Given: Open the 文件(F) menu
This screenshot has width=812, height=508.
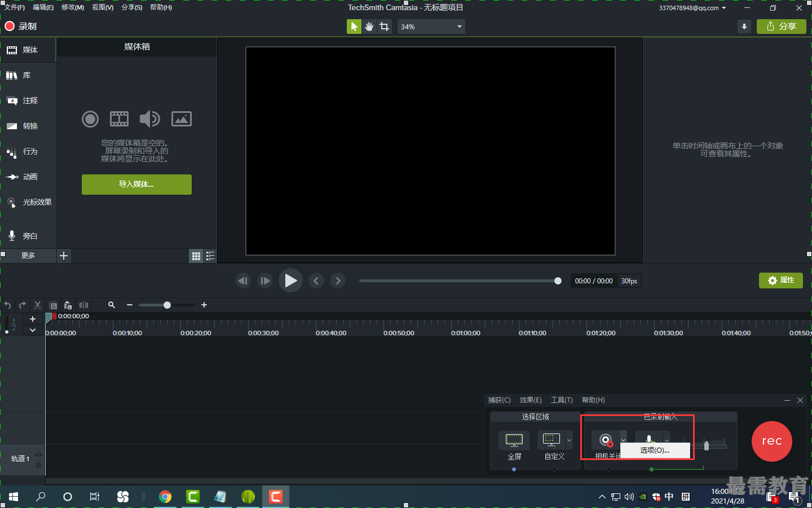Looking at the screenshot, I should 15,7.
